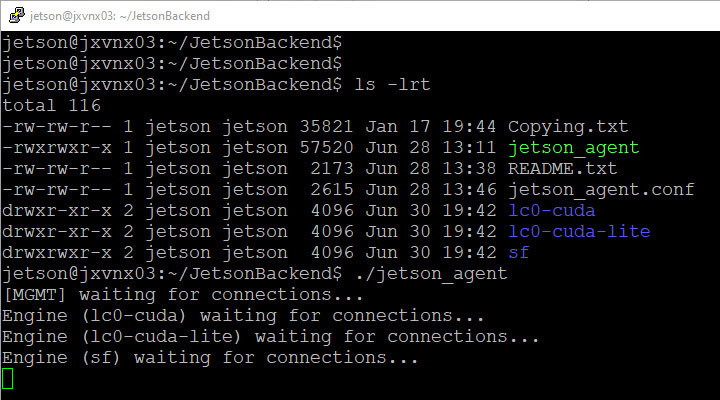Open the PuTTY window system menu icon
The image size is (720, 400).
[x=14, y=15]
